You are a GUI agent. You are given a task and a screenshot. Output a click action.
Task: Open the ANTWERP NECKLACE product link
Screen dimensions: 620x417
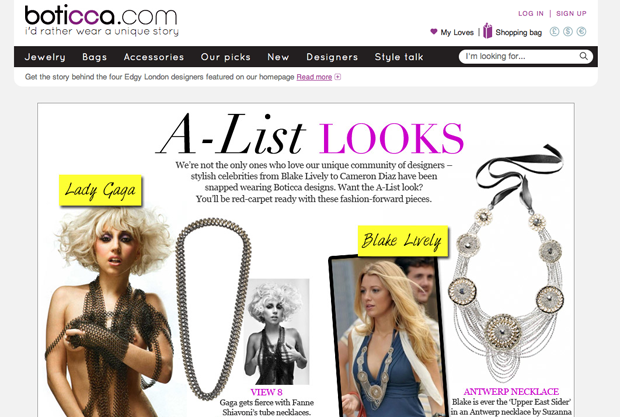[511, 392]
